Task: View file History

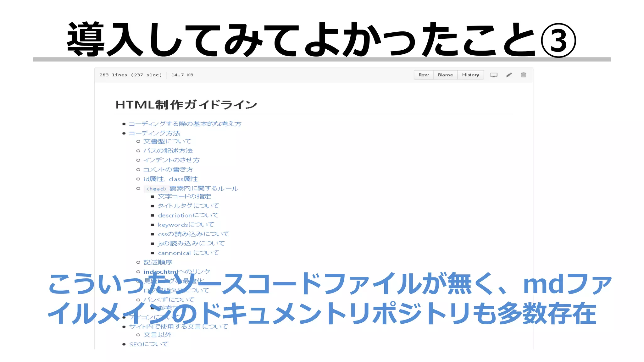Action: pyautogui.click(x=470, y=75)
